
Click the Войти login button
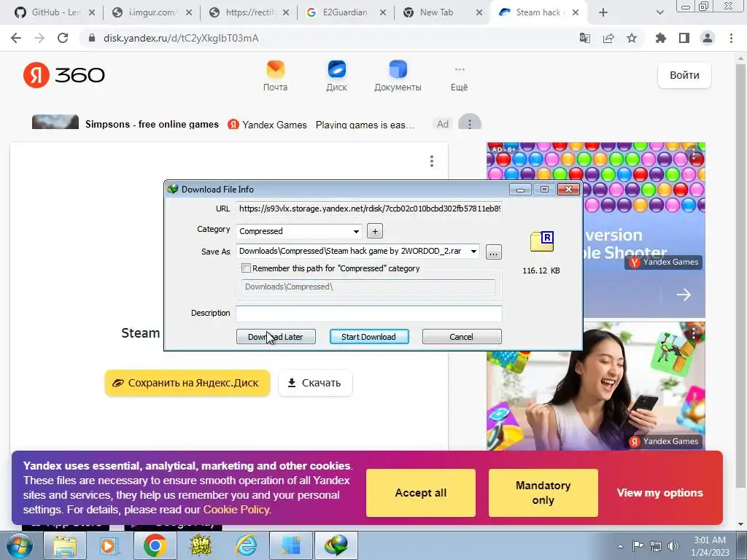[684, 75]
